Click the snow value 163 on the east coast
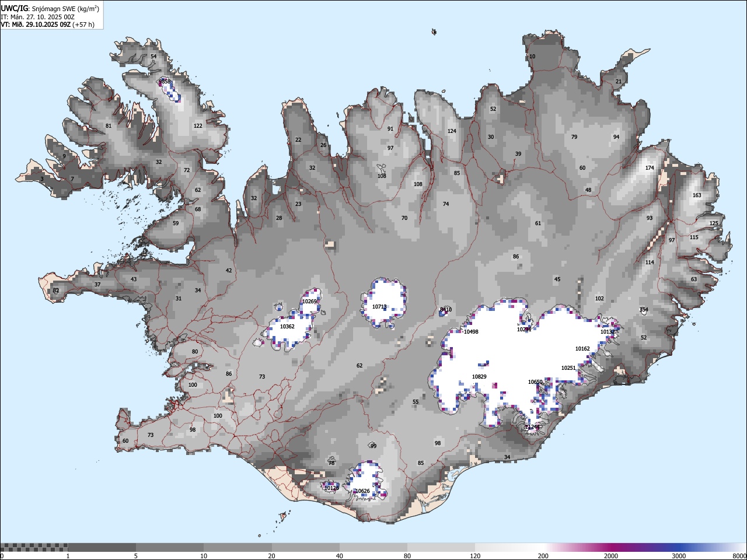 (x=697, y=195)
